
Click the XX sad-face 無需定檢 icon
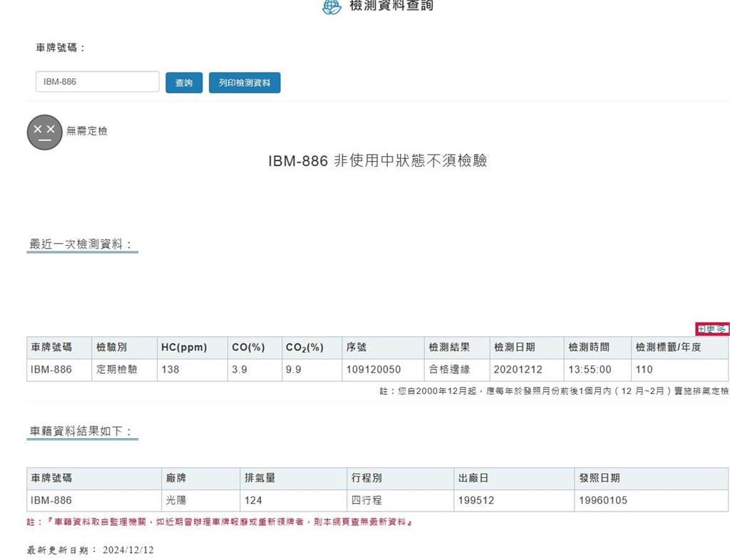[44, 131]
